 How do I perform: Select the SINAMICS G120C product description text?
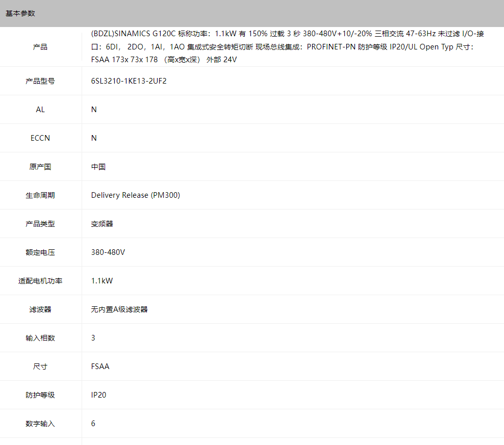click(287, 47)
